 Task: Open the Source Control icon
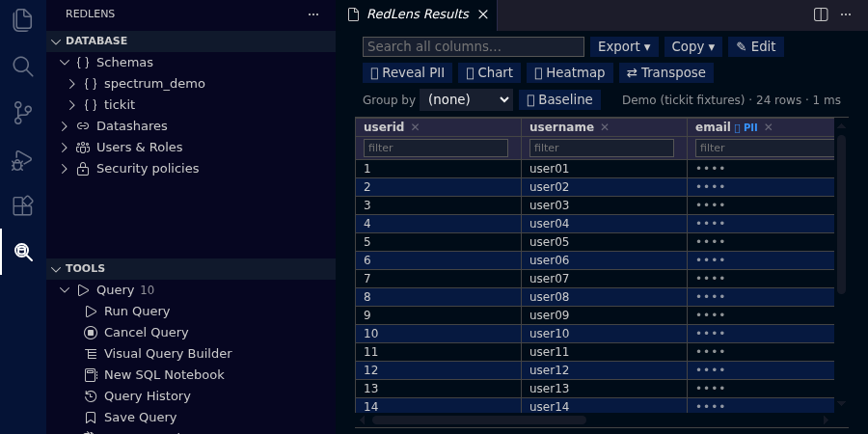pyautogui.click(x=23, y=113)
